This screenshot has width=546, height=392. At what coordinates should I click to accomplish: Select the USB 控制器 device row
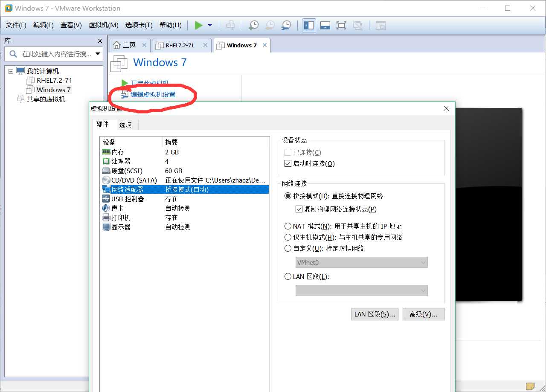point(184,199)
